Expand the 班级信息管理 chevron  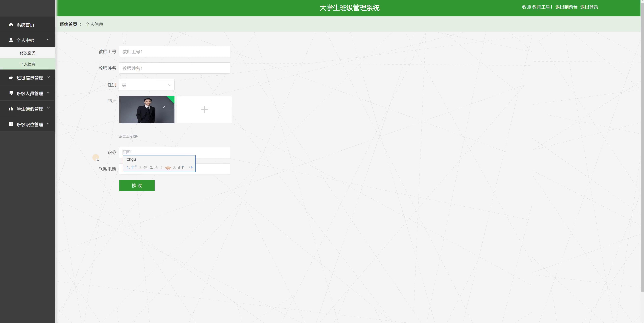coord(48,77)
